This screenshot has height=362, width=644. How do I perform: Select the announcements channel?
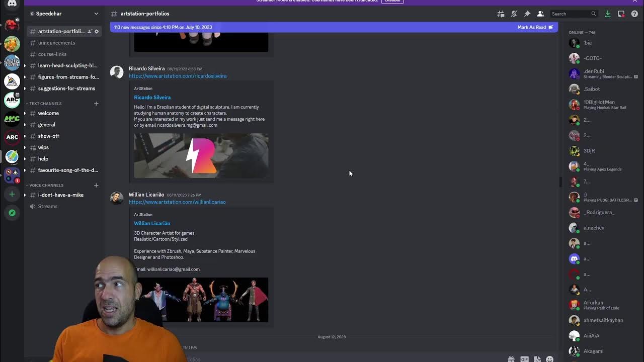click(63, 43)
